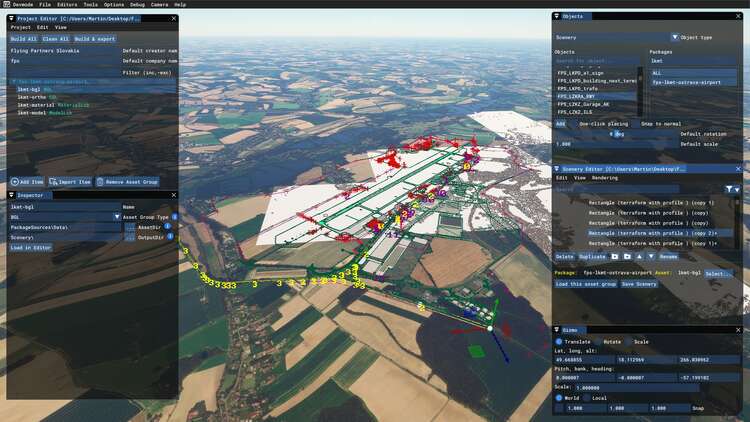
Task: Click Remove Asset Group trash icon
Action: (x=100, y=182)
